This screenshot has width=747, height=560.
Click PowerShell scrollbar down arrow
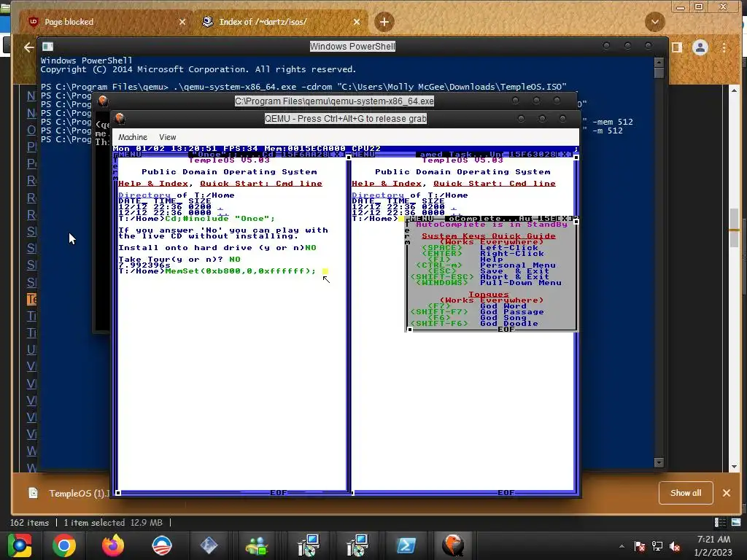(659, 462)
